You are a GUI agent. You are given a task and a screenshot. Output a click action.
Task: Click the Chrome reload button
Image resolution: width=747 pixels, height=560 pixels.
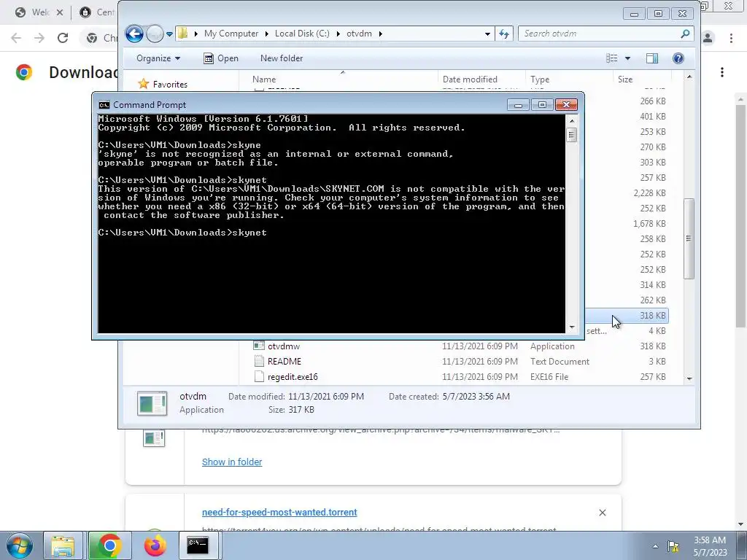point(63,38)
